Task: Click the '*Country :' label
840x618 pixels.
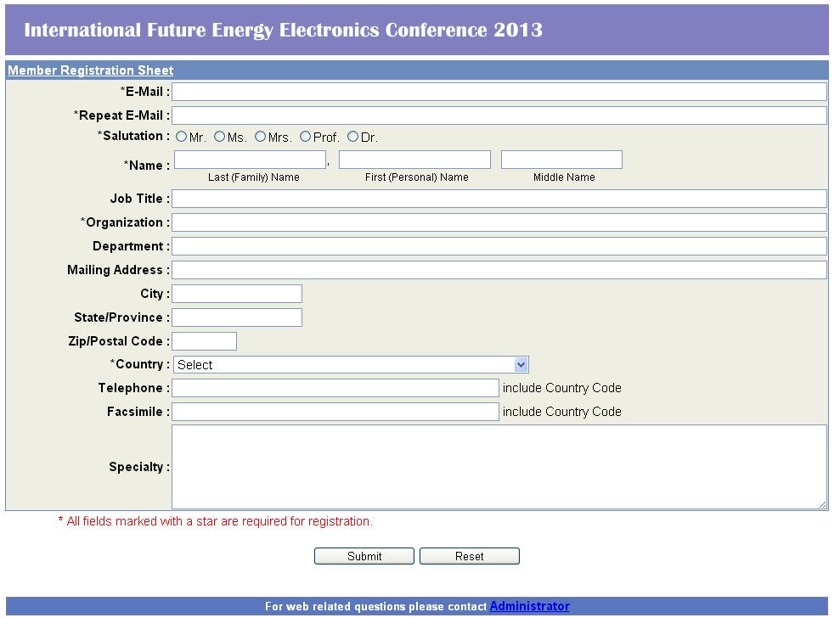Action: tap(140, 364)
